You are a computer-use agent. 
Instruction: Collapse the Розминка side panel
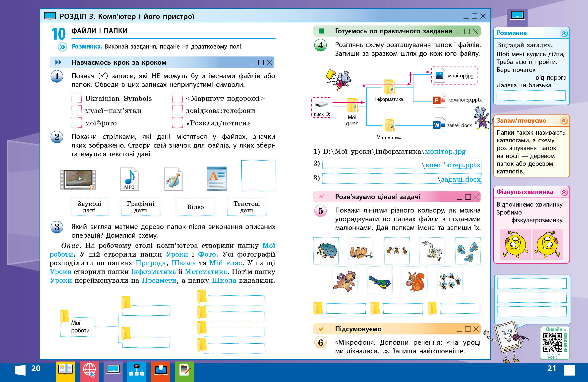[564, 33]
